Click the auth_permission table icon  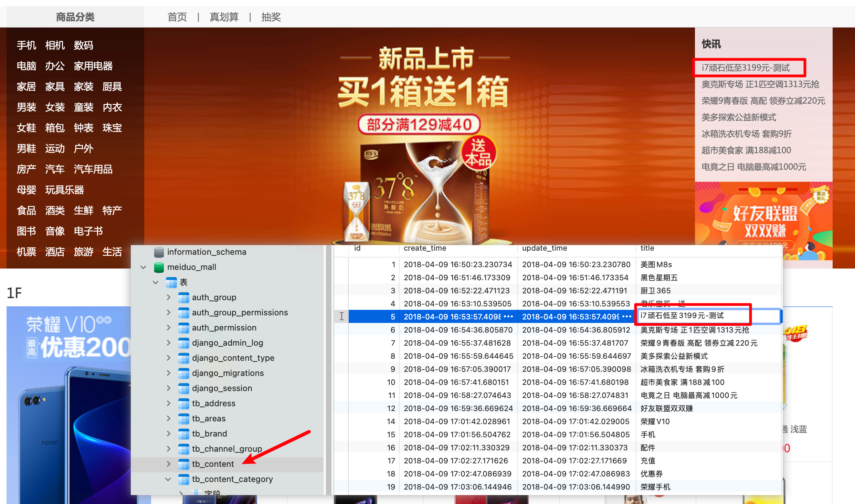coord(183,328)
